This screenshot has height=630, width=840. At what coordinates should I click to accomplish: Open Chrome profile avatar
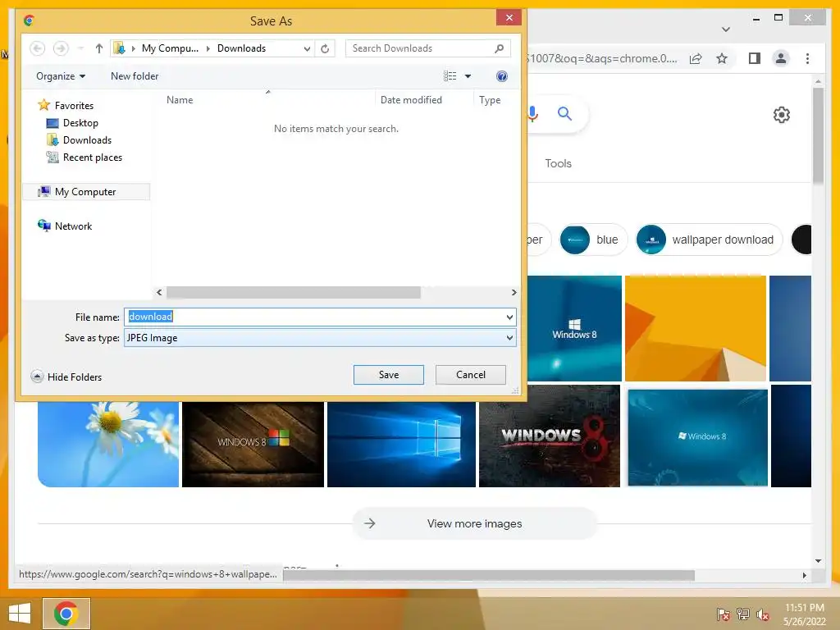pyautogui.click(x=781, y=58)
